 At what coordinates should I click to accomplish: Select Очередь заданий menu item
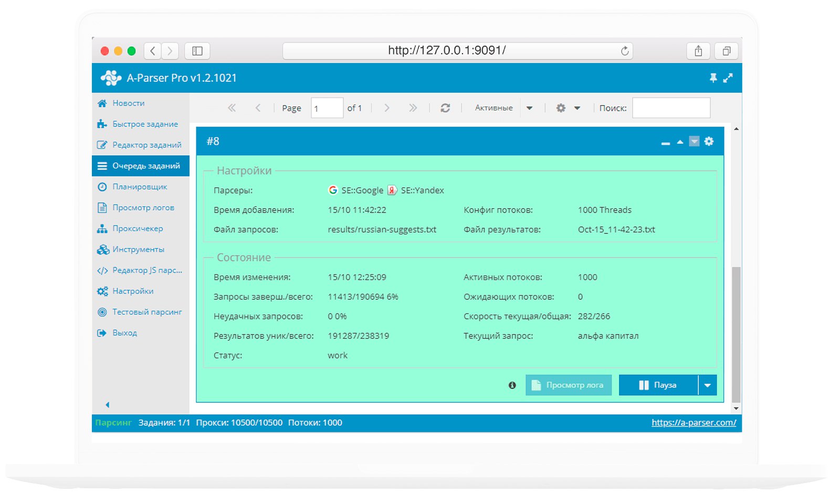coord(140,166)
